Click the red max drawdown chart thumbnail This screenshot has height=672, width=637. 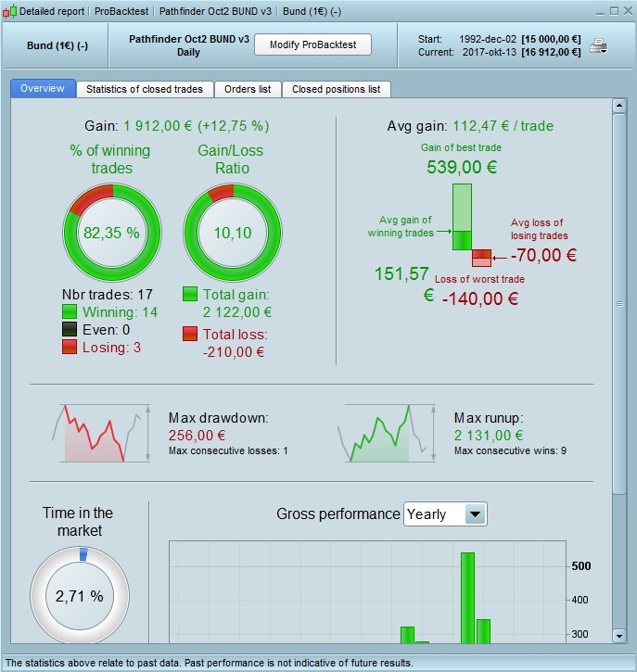click(101, 433)
